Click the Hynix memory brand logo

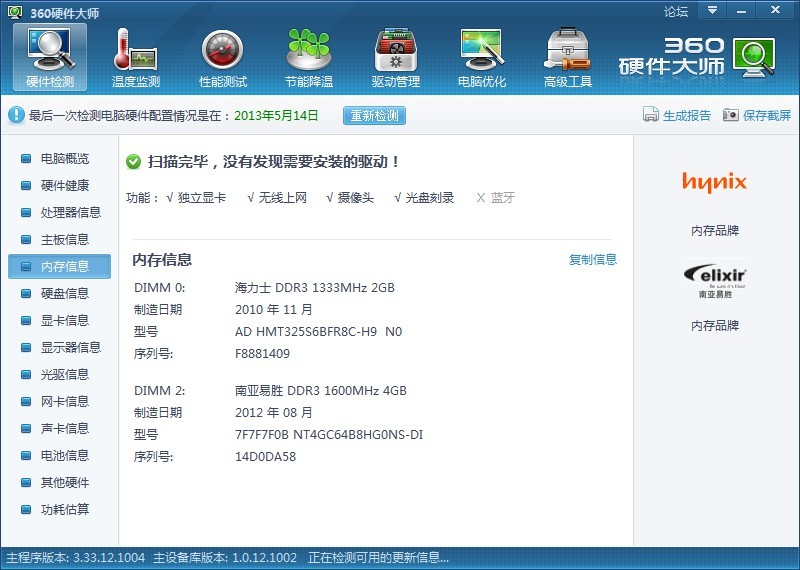coord(715,181)
